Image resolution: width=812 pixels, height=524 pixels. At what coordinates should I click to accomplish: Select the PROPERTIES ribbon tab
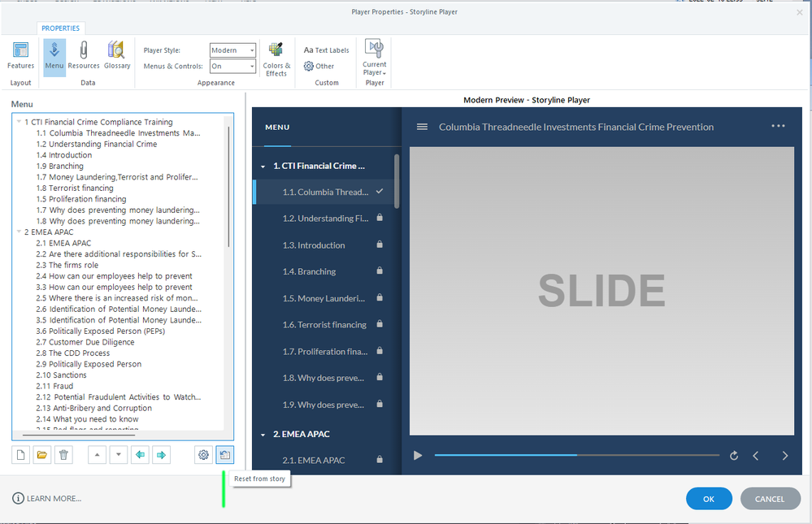(x=60, y=28)
